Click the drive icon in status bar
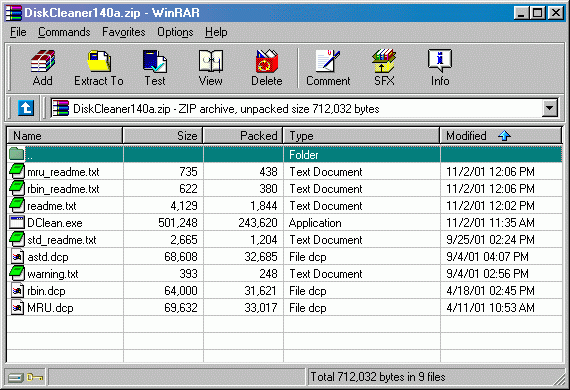Viewport: 570px width, 390px height. point(16,378)
